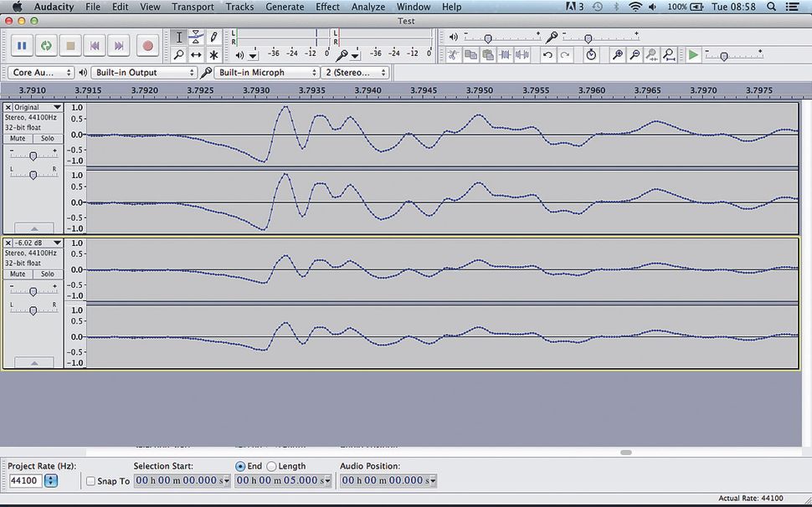Select the Time Shift tool
The height and width of the screenshot is (507, 812).
coord(196,54)
